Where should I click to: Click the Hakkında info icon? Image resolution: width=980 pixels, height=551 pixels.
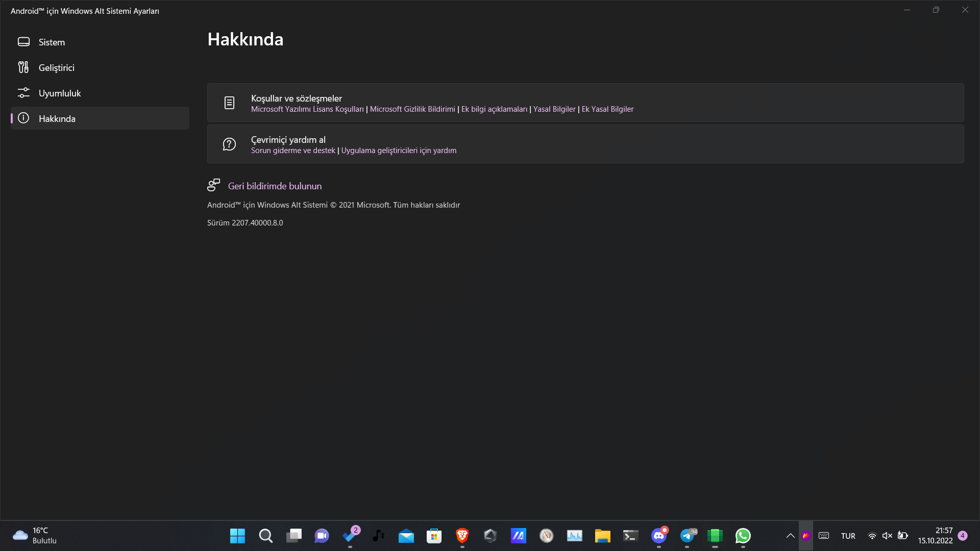23,118
